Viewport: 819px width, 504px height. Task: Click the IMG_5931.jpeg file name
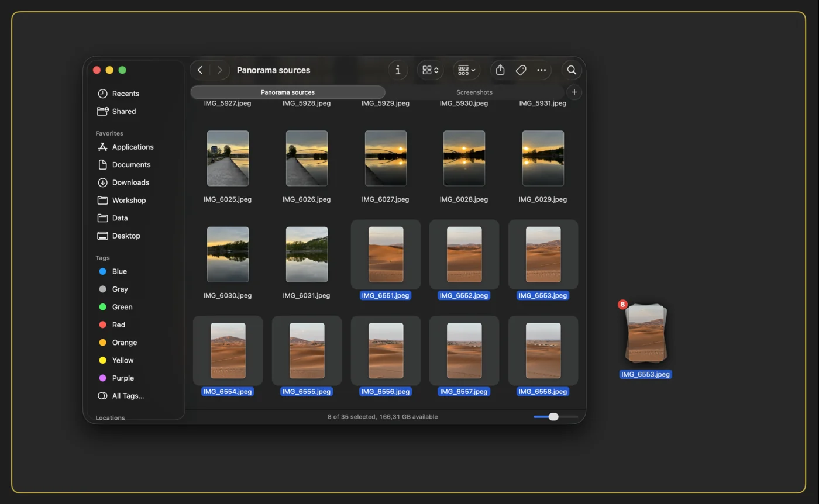(543, 103)
